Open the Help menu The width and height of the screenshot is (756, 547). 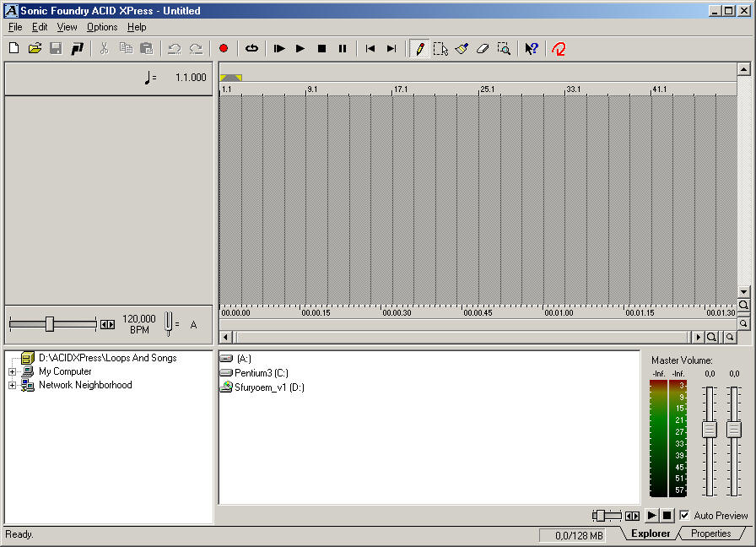(137, 27)
